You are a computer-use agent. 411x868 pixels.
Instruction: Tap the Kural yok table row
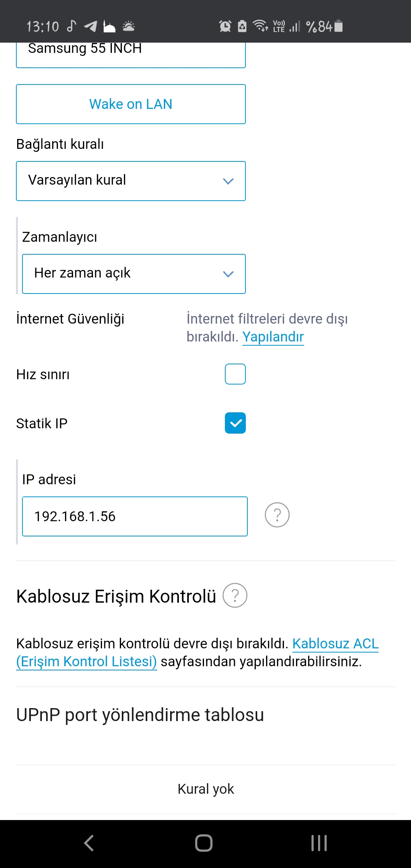206,789
